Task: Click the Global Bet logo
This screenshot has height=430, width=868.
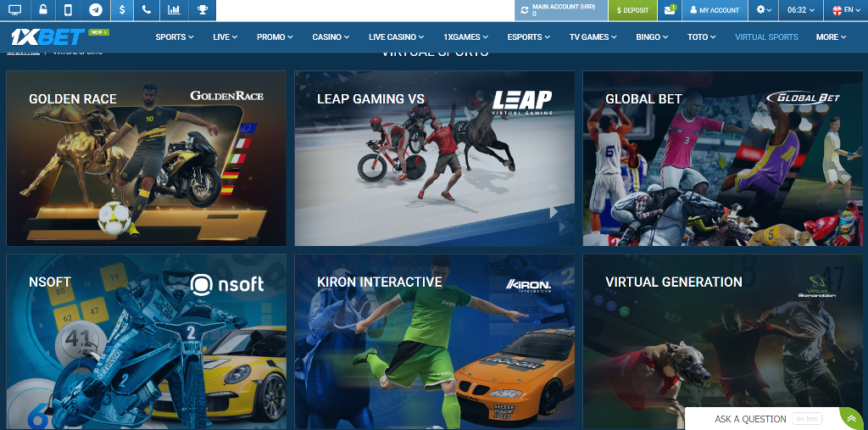Action: click(x=804, y=98)
